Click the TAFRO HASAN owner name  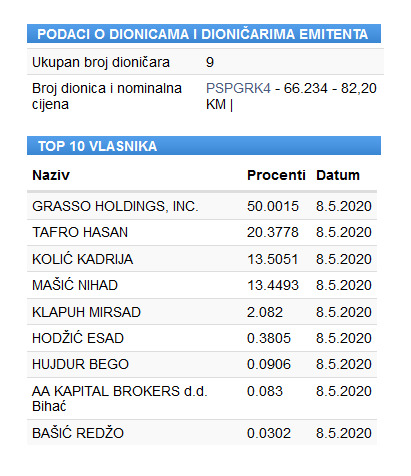[x=80, y=232]
